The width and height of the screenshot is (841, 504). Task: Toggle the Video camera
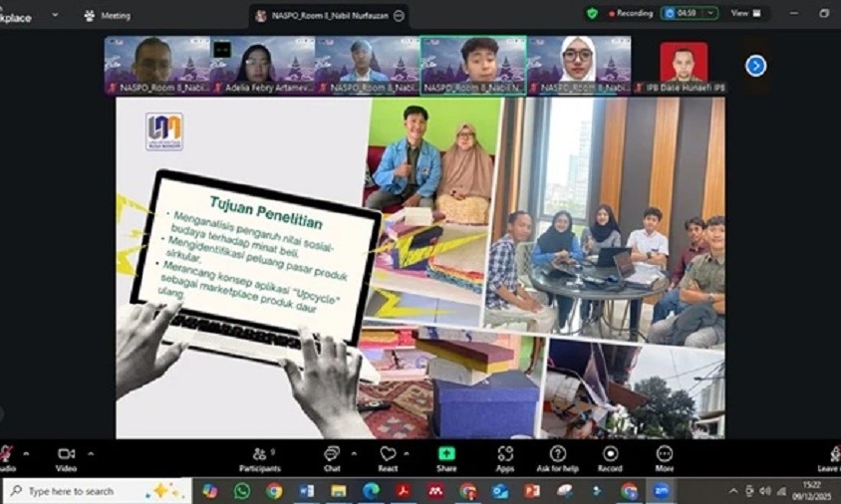click(x=66, y=459)
